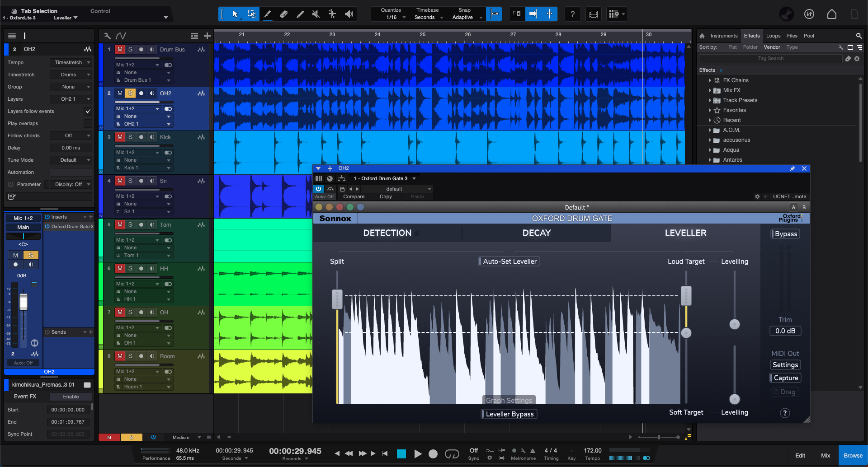Open preset file icon in plugin header
Viewport: 868px width, 467px height.
click(342, 189)
